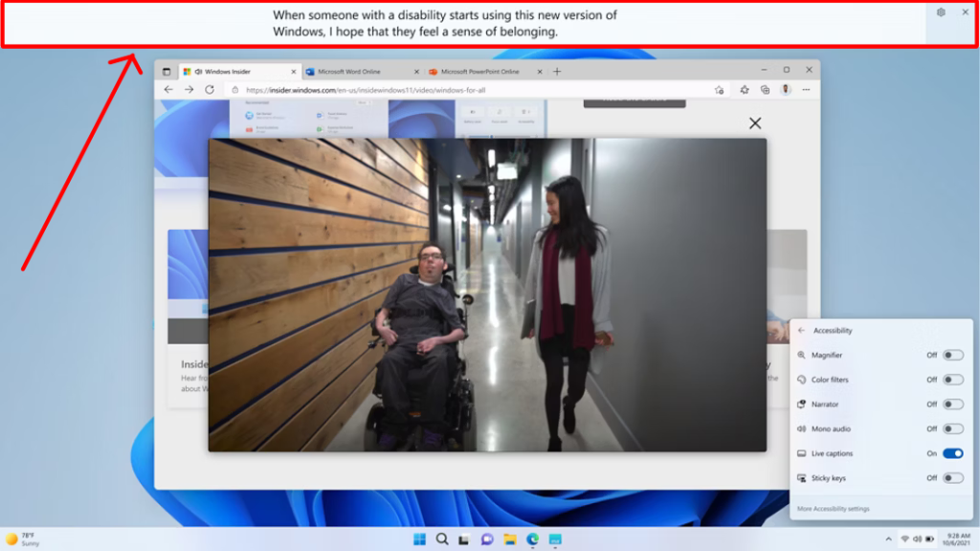Click the Windows Start button
Image resolution: width=980 pixels, height=551 pixels.
click(x=419, y=540)
